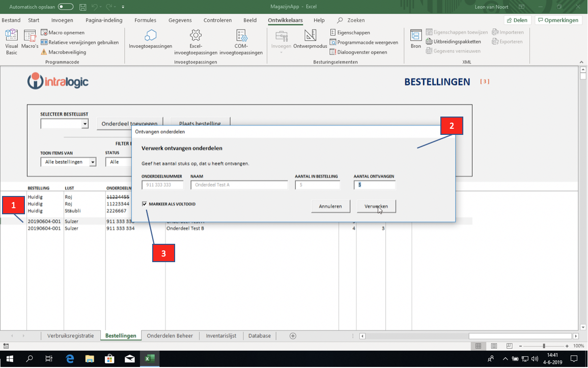Viewport: 588px width, 368px height.
Task: Open the quick access toolbar customize arrow
Action: (x=123, y=7)
